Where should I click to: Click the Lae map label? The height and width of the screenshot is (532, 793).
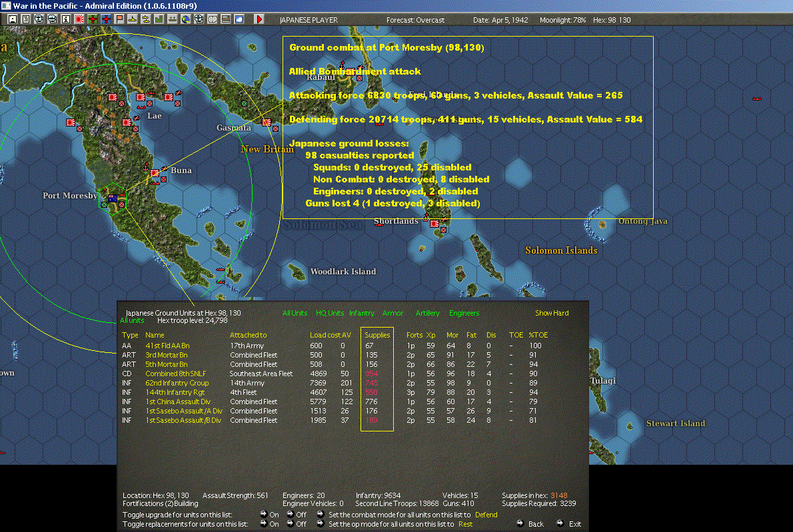[x=154, y=116]
